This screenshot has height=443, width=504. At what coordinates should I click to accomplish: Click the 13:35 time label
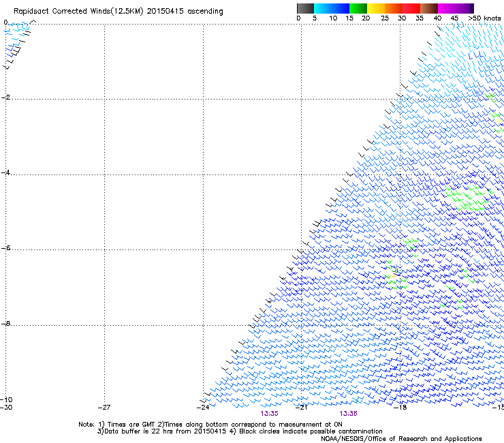269,414
